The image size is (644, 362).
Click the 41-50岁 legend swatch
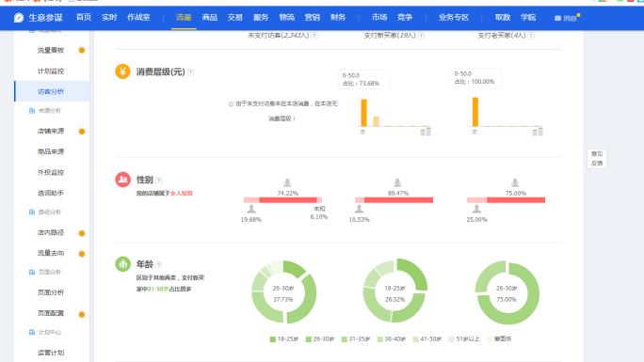pos(415,339)
